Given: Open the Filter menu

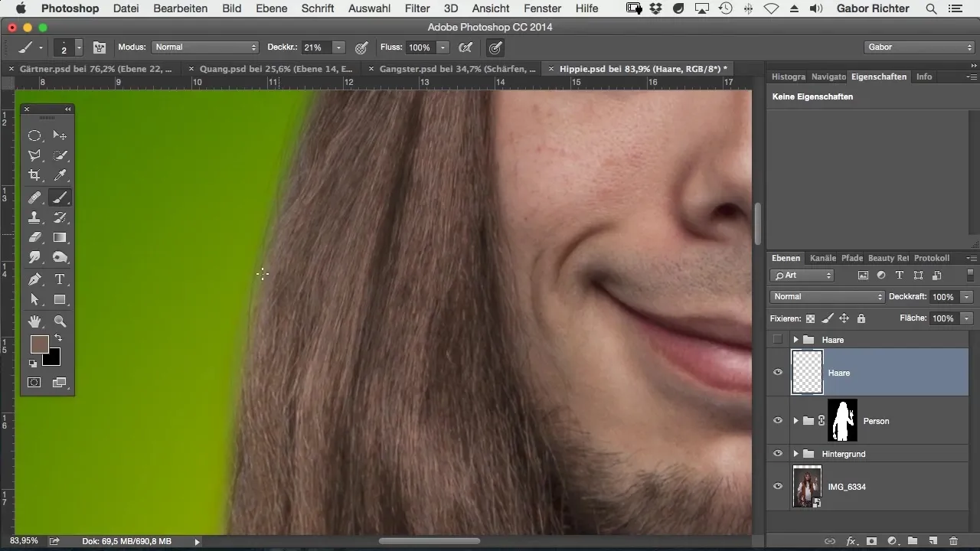Looking at the screenshot, I should [417, 8].
